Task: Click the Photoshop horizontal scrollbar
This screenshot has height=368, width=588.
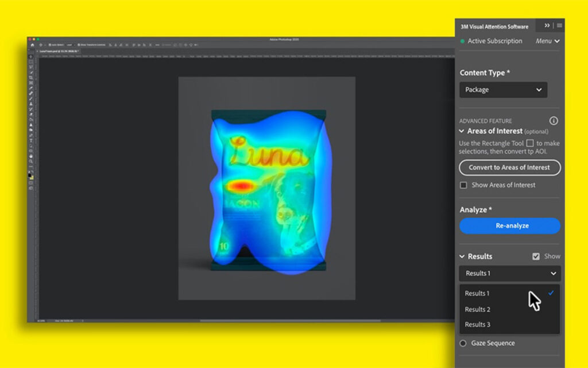Action: [290, 321]
